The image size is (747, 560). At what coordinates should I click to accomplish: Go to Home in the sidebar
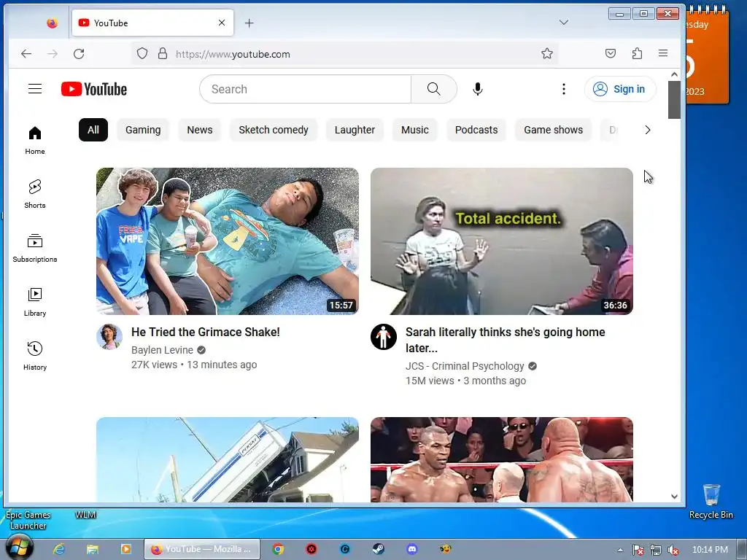[35, 140]
